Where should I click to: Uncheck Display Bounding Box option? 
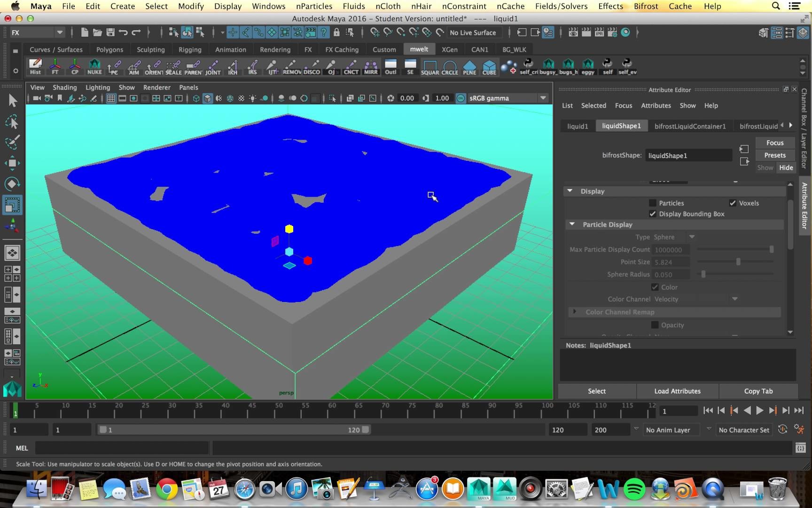pyautogui.click(x=653, y=214)
